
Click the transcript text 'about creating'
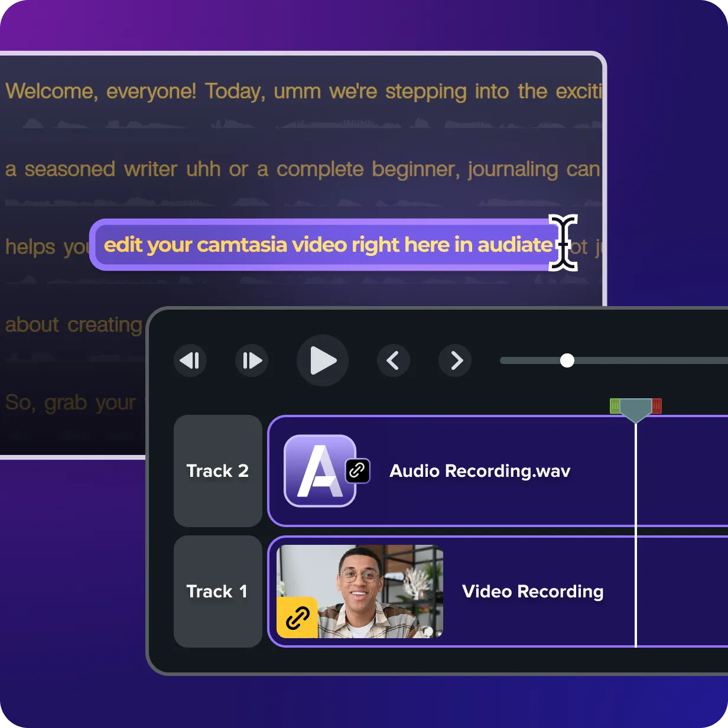click(x=74, y=325)
